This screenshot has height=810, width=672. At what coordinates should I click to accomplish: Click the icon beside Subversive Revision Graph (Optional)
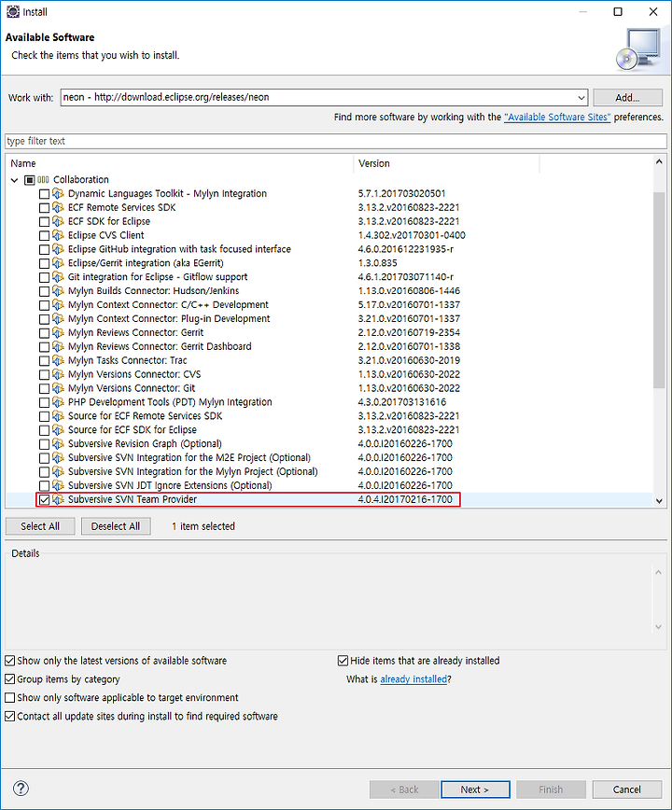59,444
